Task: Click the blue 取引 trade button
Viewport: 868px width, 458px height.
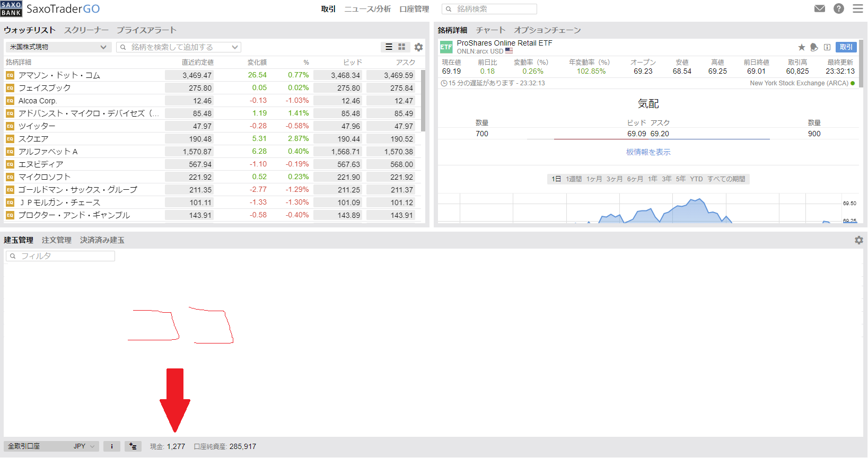Action: click(846, 47)
